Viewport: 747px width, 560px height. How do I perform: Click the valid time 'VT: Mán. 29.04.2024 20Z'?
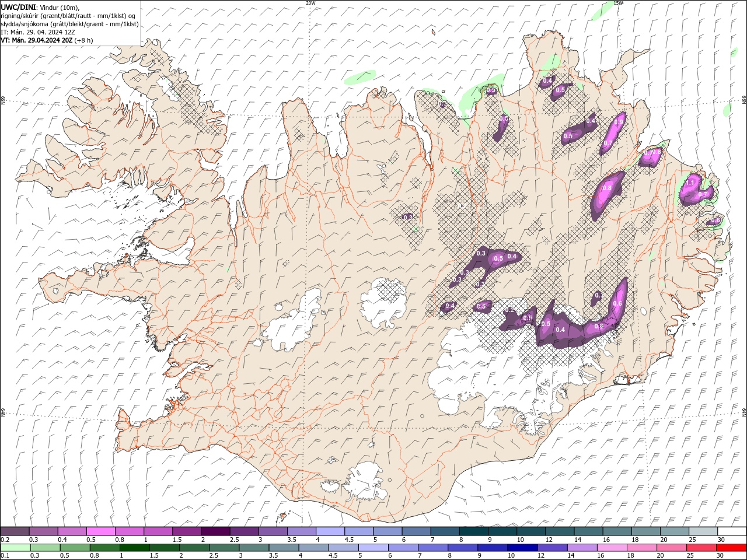(x=36, y=40)
